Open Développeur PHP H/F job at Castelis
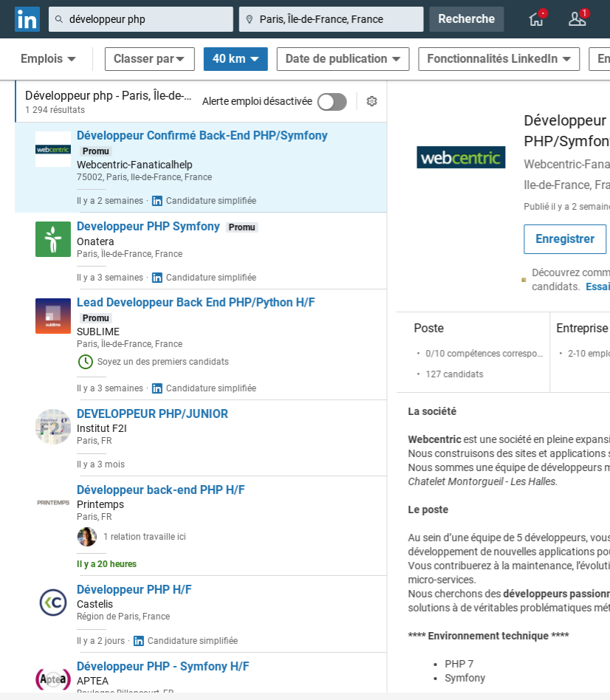 click(134, 589)
